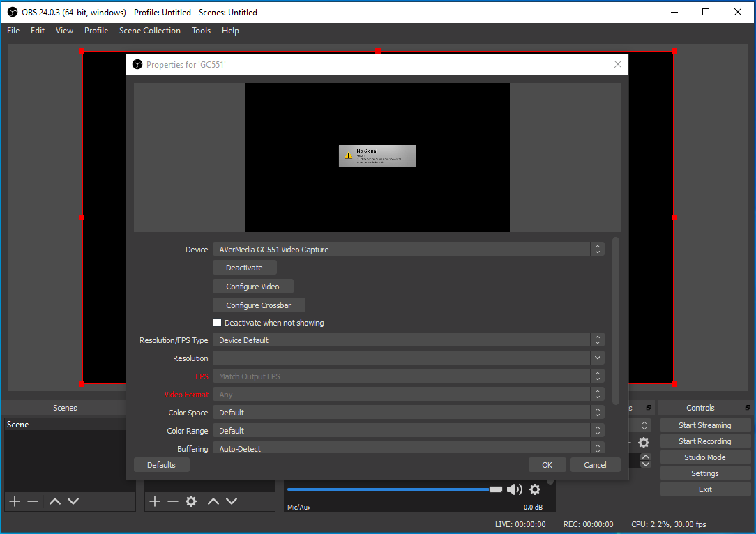756x534 pixels.
Task: Enable Studio Mode
Action: coord(705,457)
